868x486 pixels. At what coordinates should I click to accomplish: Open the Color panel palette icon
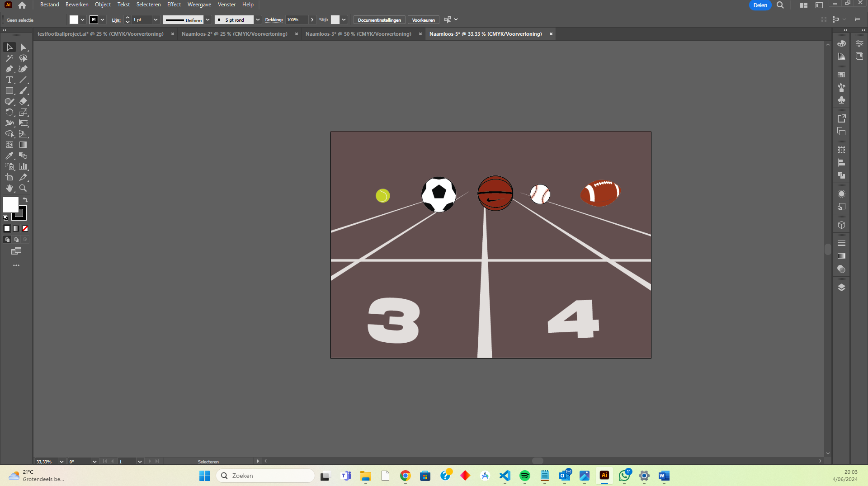[841, 44]
